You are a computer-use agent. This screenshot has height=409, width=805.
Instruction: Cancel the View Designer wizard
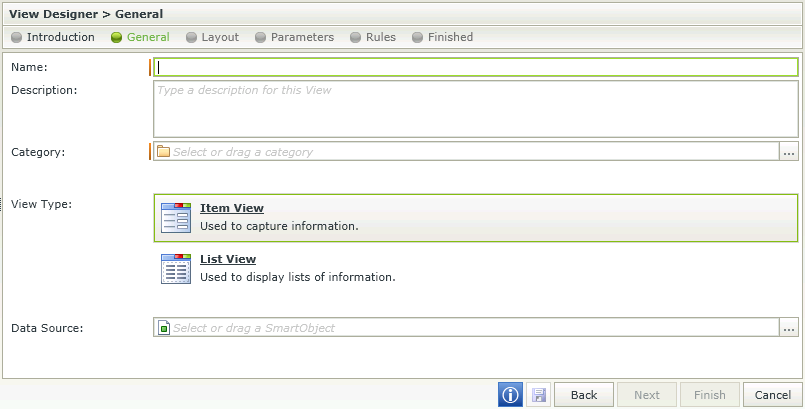(x=773, y=395)
